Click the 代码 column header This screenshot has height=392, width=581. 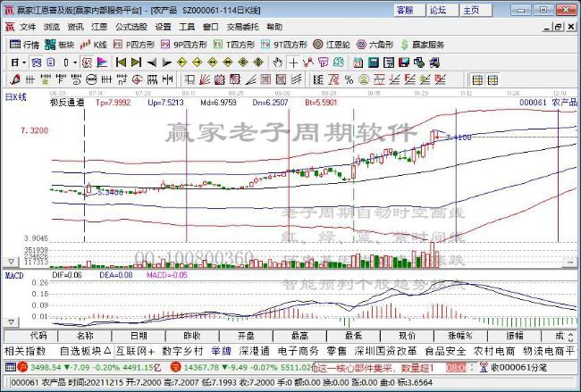30,336
